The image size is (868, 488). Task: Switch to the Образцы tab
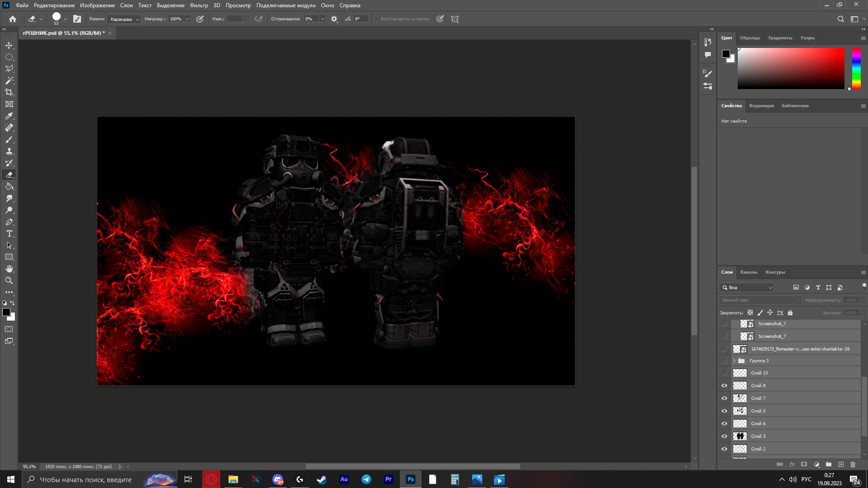click(749, 38)
